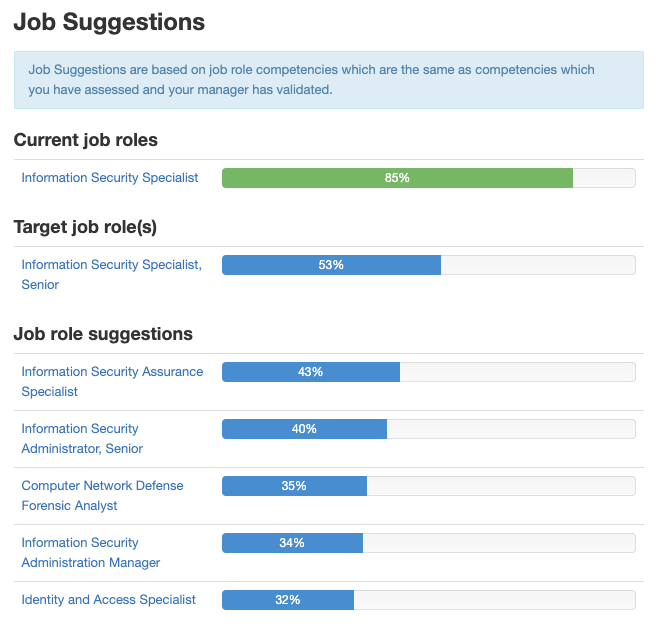Viewport: 658px width, 626px height.
Task: Open the Information Security Specialist role link
Action: (x=110, y=178)
